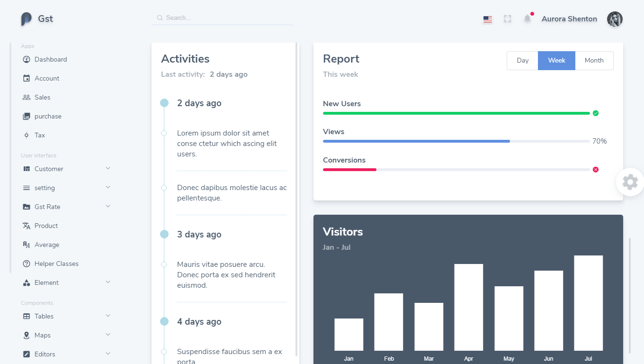Image resolution: width=644 pixels, height=364 pixels.
Task: Click the Maps pin icon
Action: pyautogui.click(x=27, y=335)
